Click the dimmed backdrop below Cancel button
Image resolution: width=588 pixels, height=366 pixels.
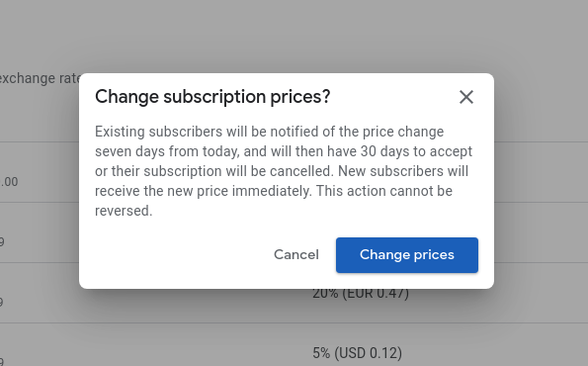point(296,326)
